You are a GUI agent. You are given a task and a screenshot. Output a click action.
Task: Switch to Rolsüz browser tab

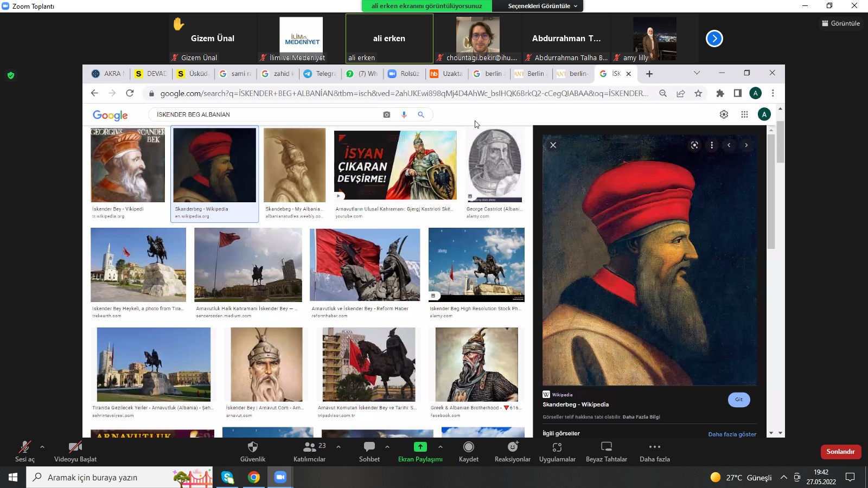coord(404,74)
